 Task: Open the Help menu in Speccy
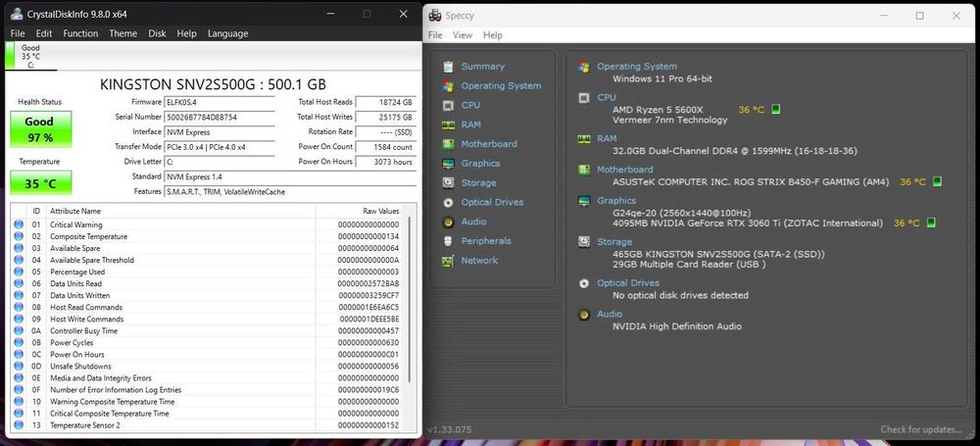click(x=493, y=35)
